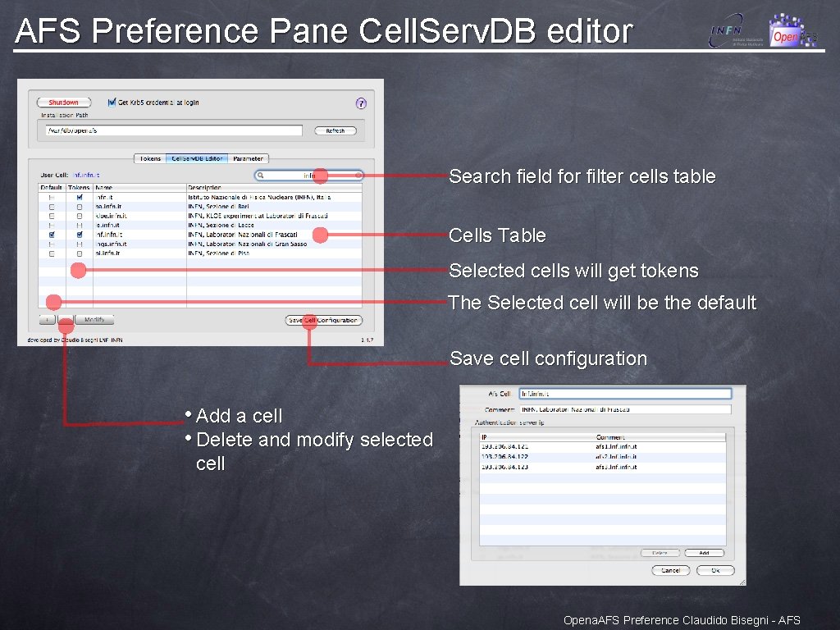Open the Parameter tab
This screenshot has height=630, width=840.
pyautogui.click(x=248, y=158)
